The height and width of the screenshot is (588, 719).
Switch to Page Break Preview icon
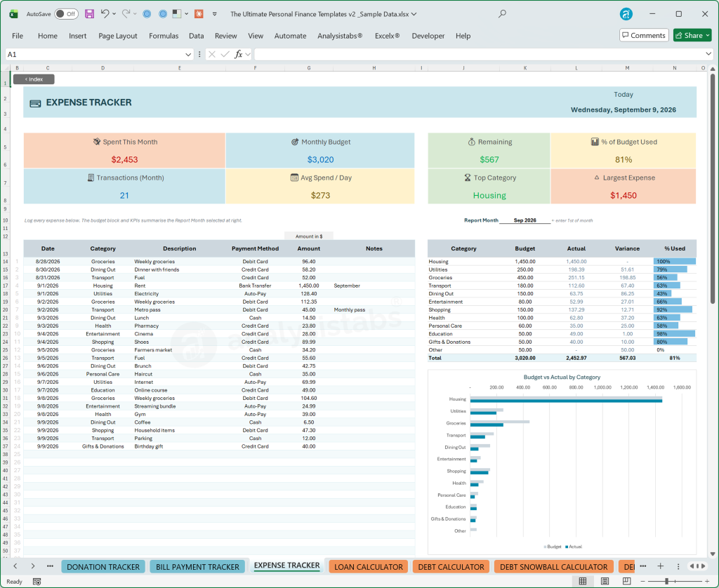tap(626, 581)
